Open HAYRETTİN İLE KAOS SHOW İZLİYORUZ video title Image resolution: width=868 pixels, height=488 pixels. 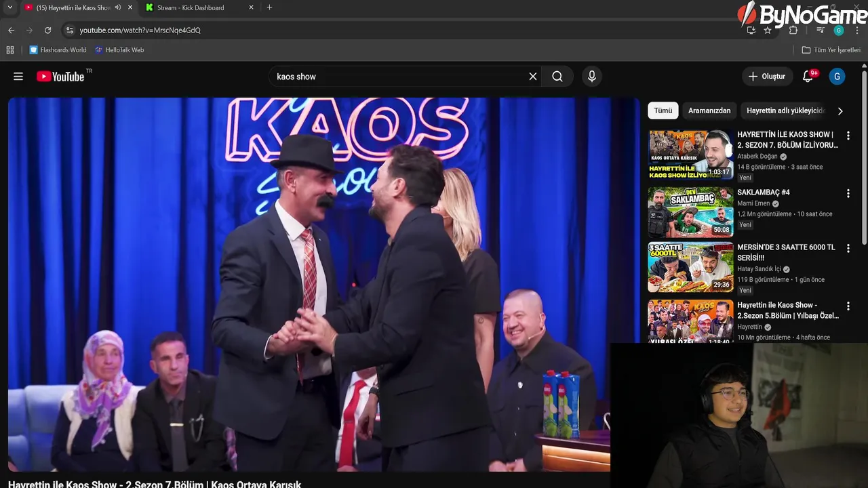pos(788,140)
